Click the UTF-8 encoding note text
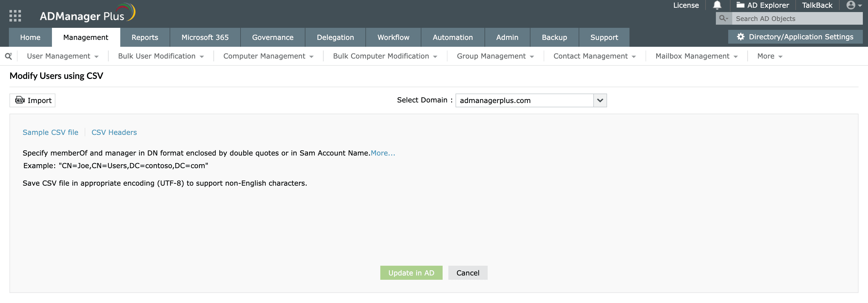 165,183
